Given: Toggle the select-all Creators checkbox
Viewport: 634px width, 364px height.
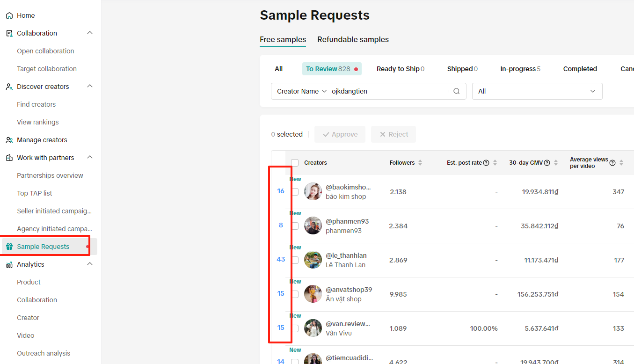Looking at the screenshot, I should [295, 163].
